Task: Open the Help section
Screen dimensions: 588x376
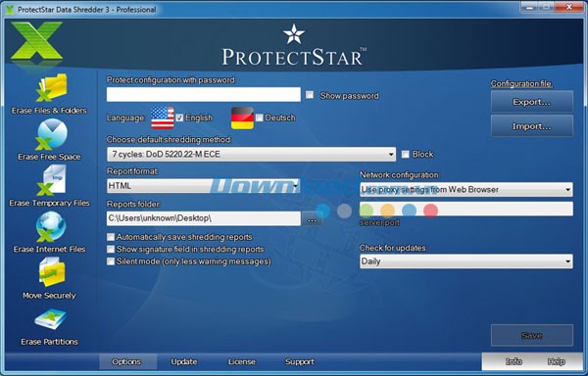Action: 556,361
